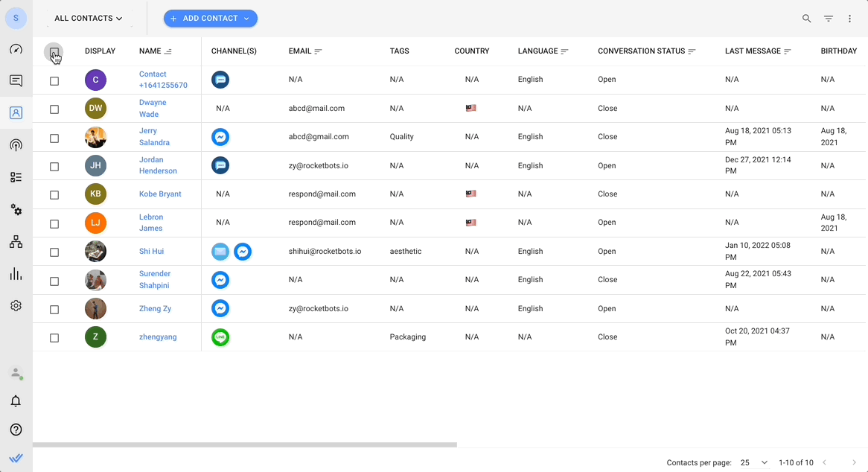Screen dimensions: 868x472
Task: Open the Shi Hui contact link
Action: tap(151, 251)
